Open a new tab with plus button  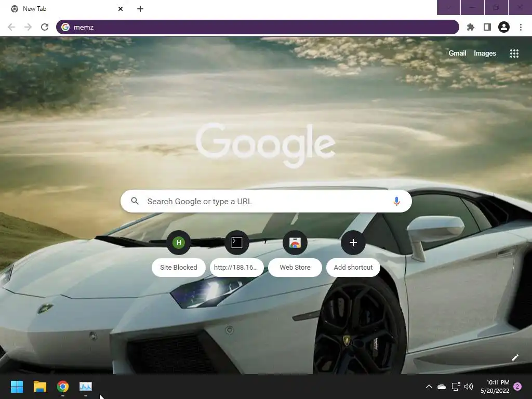(x=140, y=9)
